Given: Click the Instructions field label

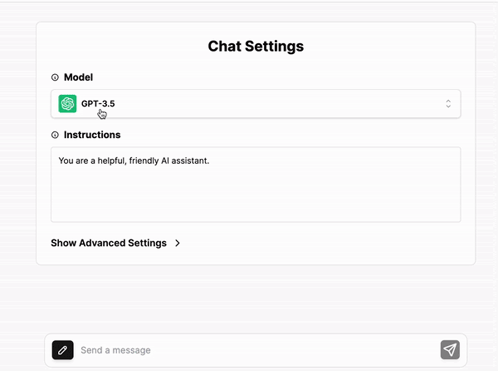Looking at the screenshot, I should coord(92,135).
